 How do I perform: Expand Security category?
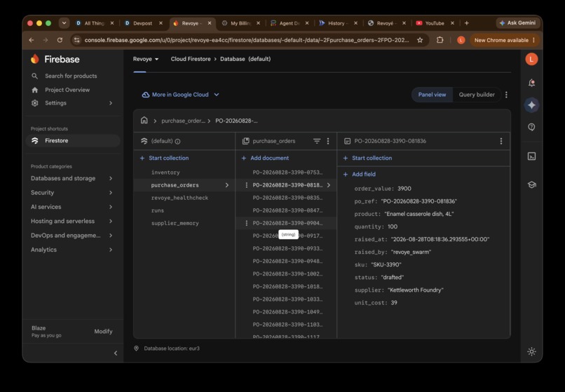72,193
